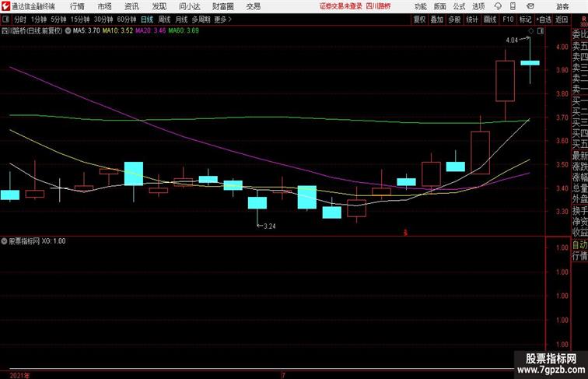Switch to the 分时 period tab

click(x=20, y=19)
